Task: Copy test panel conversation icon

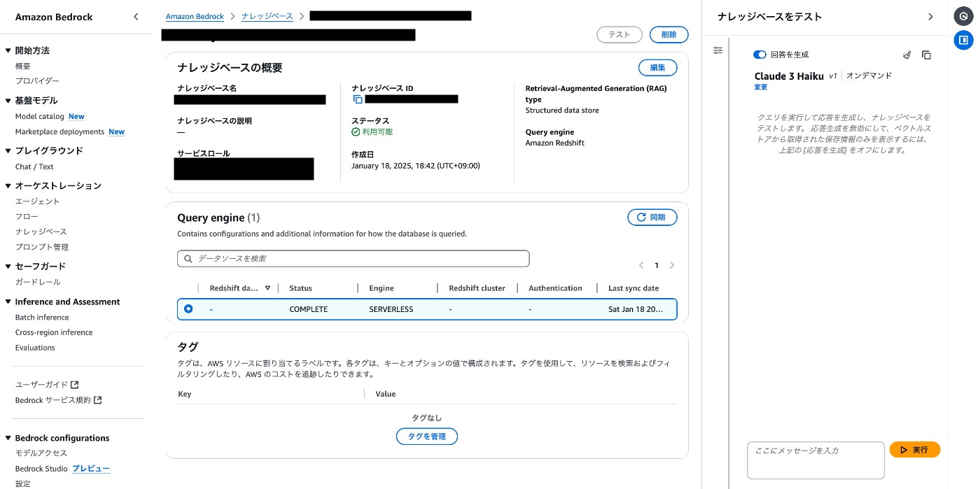Action: 926,55
